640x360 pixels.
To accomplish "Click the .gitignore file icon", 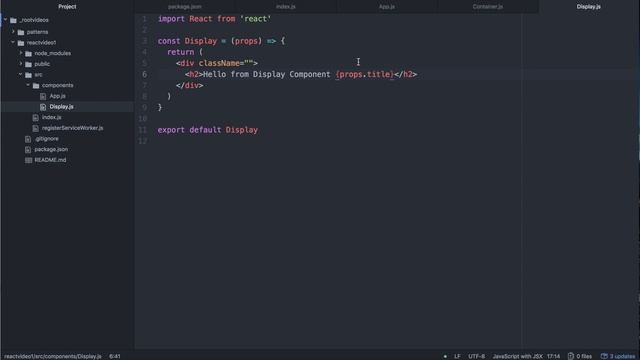I will pyautogui.click(x=28, y=139).
